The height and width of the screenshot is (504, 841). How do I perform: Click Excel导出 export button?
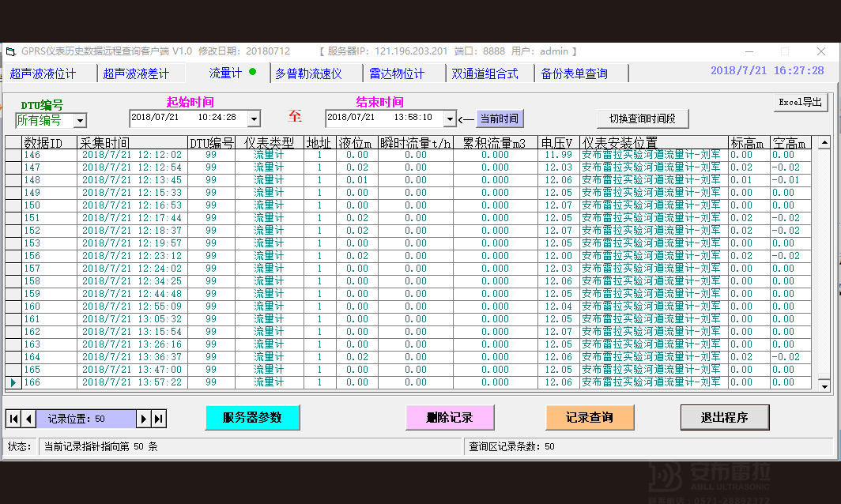pos(800,102)
